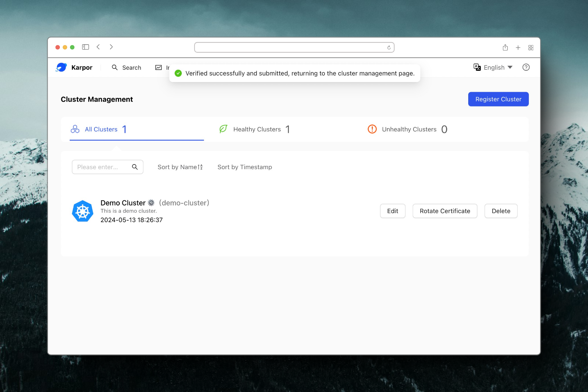Edit the Demo Cluster
This screenshot has height=392, width=588.
point(392,211)
